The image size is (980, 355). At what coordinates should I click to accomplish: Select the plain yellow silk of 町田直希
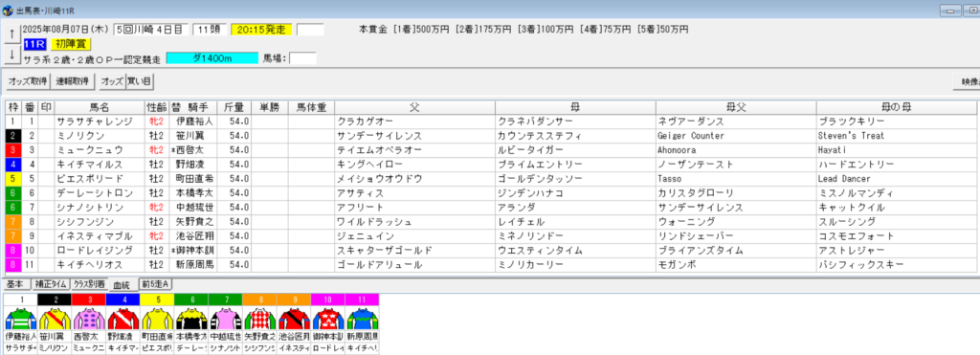pos(157,318)
